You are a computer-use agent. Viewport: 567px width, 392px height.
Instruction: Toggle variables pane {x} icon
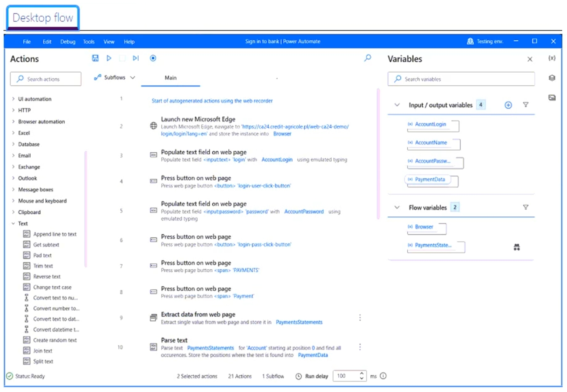click(552, 58)
